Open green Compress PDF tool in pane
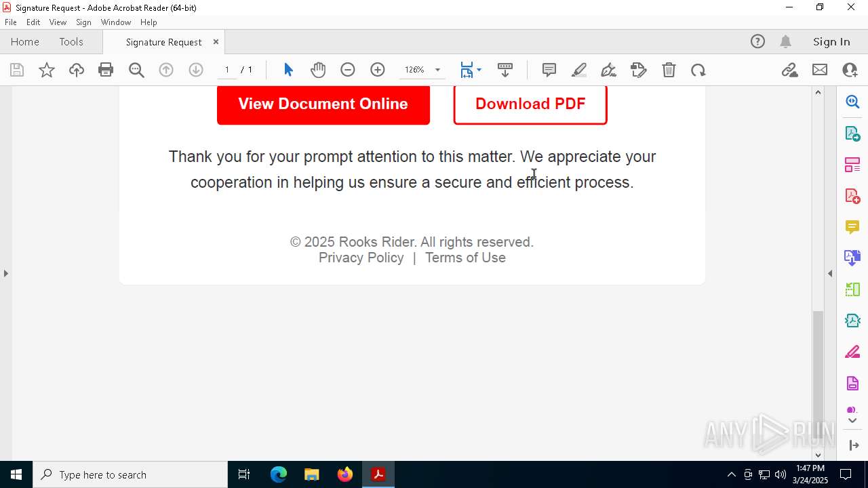This screenshot has width=868, height=488. pyautogui.click(x=852, y=289)
